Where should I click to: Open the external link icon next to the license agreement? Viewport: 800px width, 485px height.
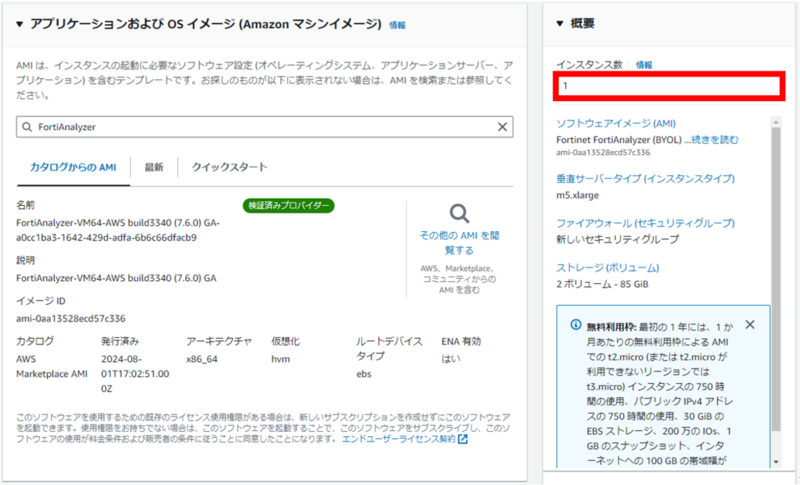point(463,439)
